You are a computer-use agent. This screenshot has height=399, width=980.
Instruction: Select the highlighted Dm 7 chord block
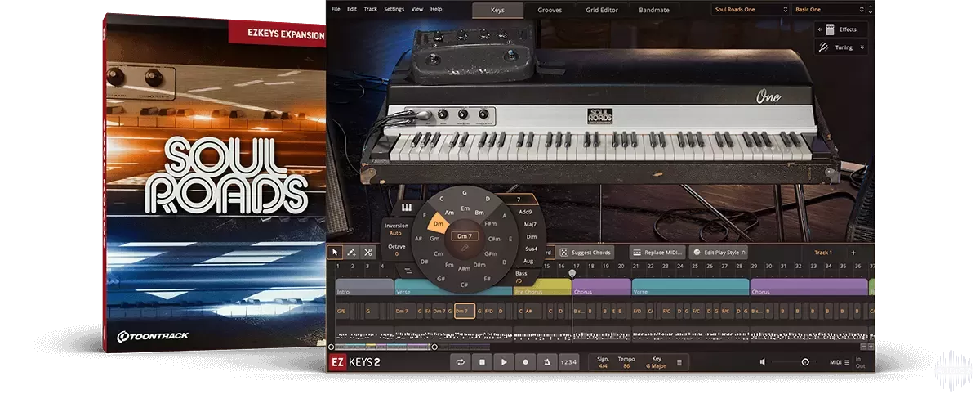pos(464,311)
